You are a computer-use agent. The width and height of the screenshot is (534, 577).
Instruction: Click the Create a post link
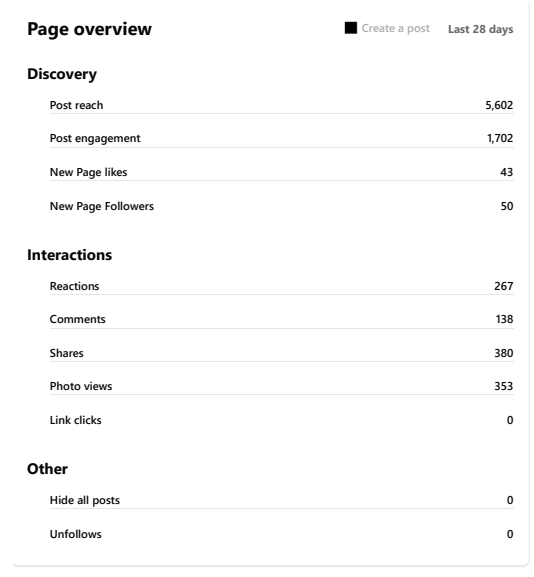[x=395, y=28]
